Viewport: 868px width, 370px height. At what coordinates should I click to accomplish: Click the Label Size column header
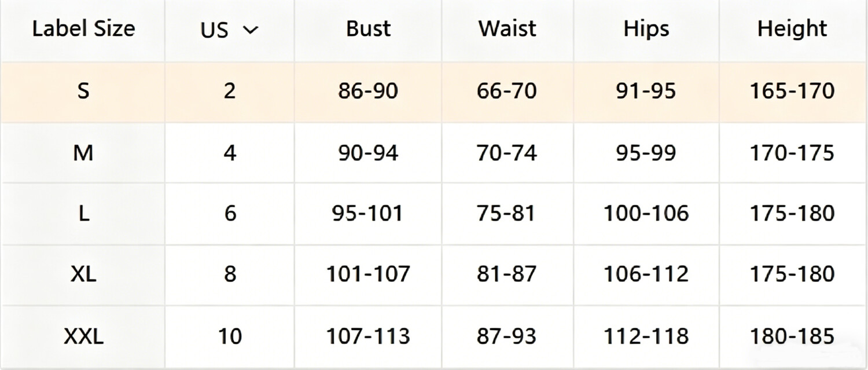pyautogui.click(x=83, y=29)
